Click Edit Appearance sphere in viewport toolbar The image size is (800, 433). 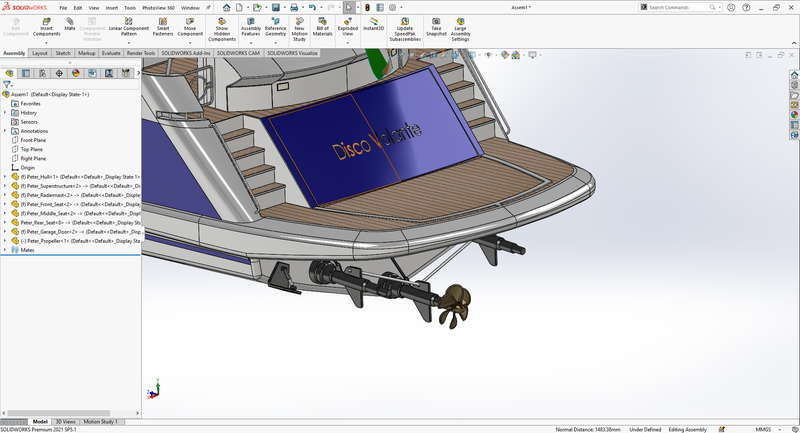(x=505, y=55)
